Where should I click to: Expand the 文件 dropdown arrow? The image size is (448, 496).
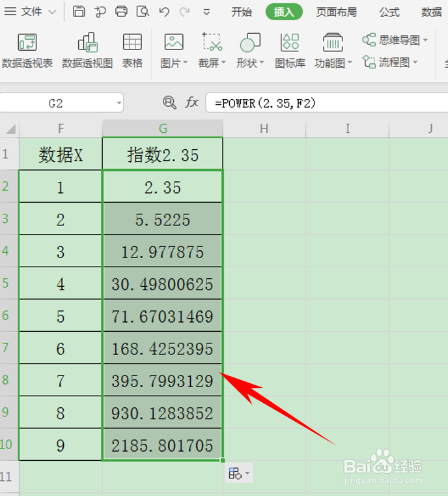[52, 12]
